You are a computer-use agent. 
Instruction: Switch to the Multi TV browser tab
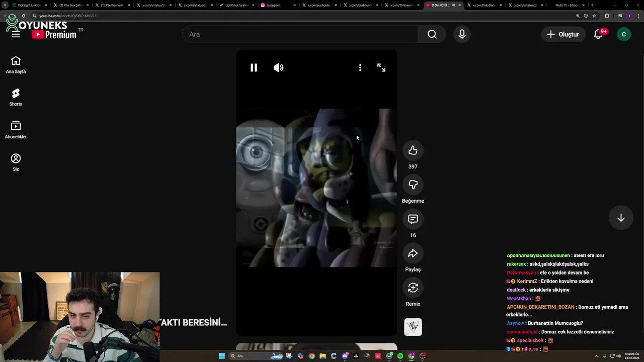point(567,5)
